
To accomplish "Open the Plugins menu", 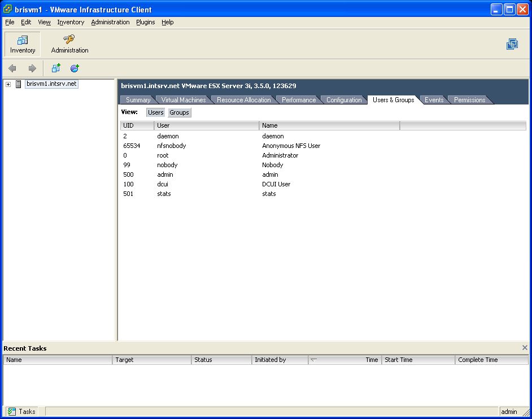I will 146,22.
